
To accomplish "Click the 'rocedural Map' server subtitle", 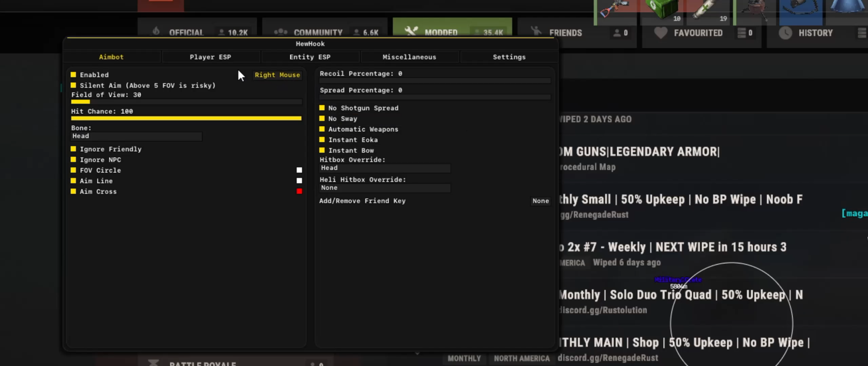I will pos(588,167).
